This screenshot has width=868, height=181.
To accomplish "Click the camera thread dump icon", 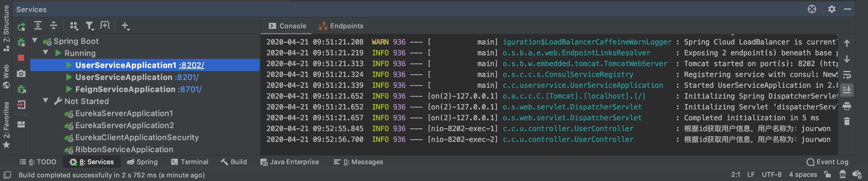I will pyautogui.click(x=21, y=74).
